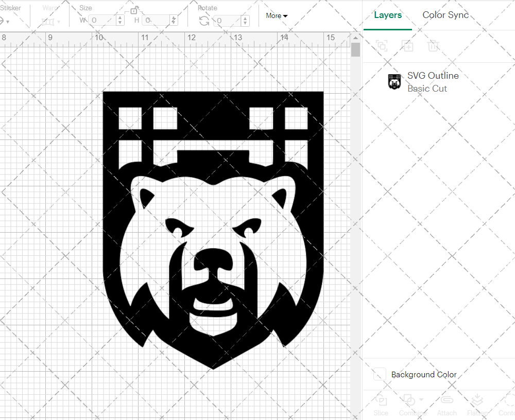Switch to the Layers tab
Screen dimensions: 515x420
click(x=387, y=15)
